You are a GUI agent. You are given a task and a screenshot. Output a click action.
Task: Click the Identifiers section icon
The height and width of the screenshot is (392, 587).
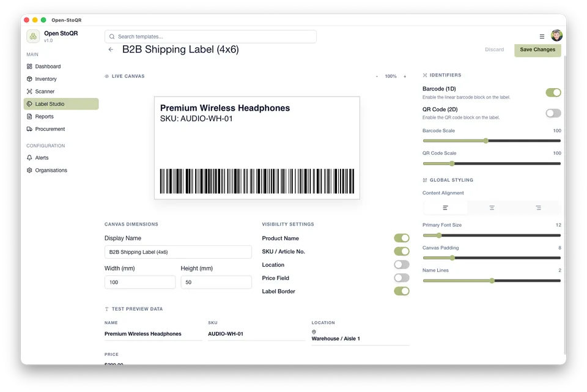[x=425, y=75]
